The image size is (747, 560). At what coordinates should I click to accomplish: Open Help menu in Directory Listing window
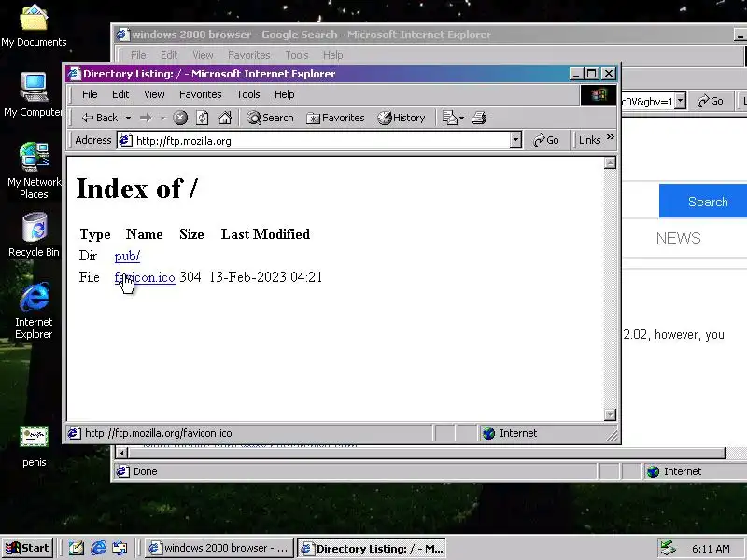(x=285, y=94)
